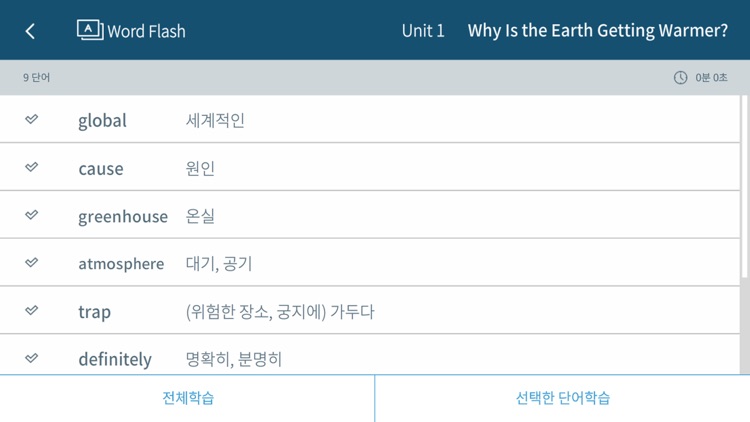Toggle the checkmark for 'global'
Viewport: 750px width, 422px height.
[x=32, y=120]
